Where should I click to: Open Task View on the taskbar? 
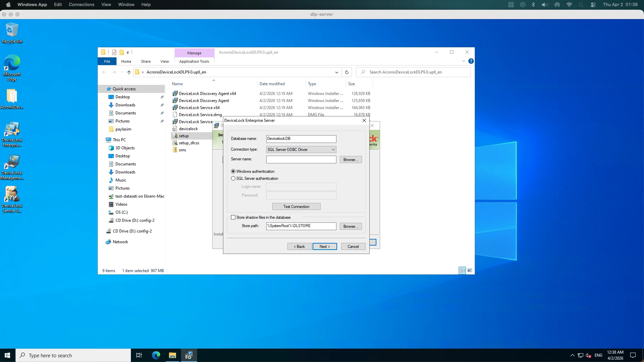coord(139,355)
